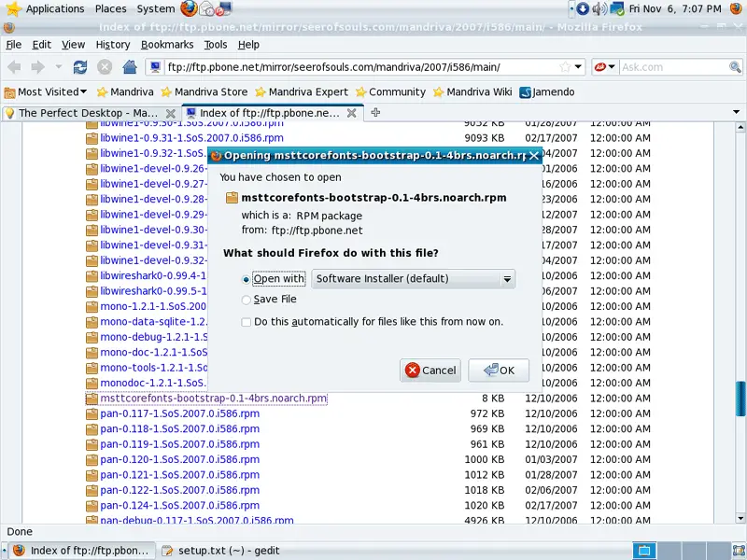Click the site identity icon in address bar
This screenshot has height=560, width=747.
155,67
